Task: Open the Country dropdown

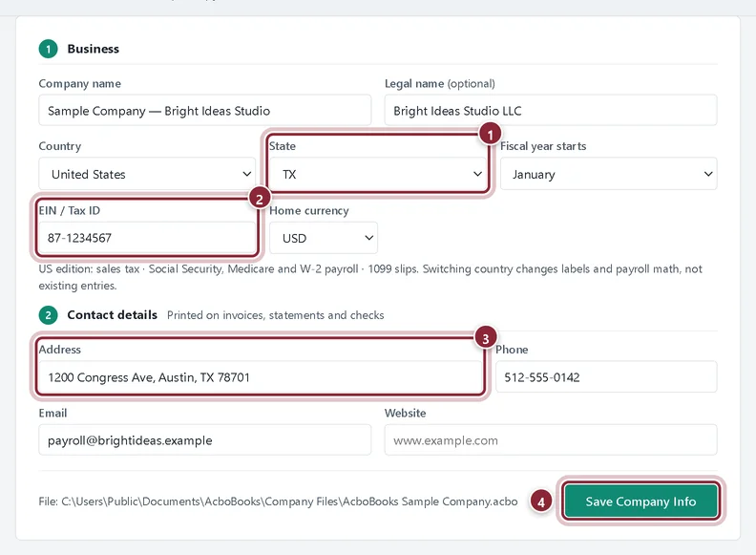Action: tap(147, 174)
